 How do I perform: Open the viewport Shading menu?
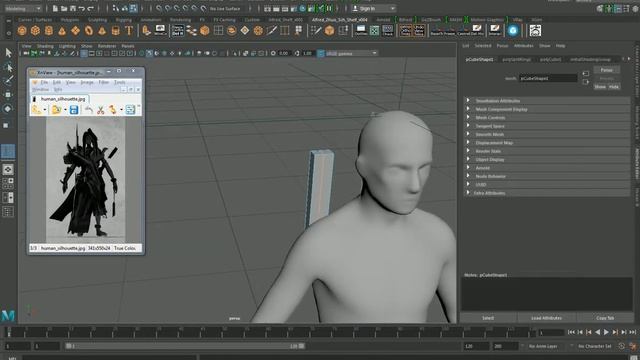[x=45, y=46]
